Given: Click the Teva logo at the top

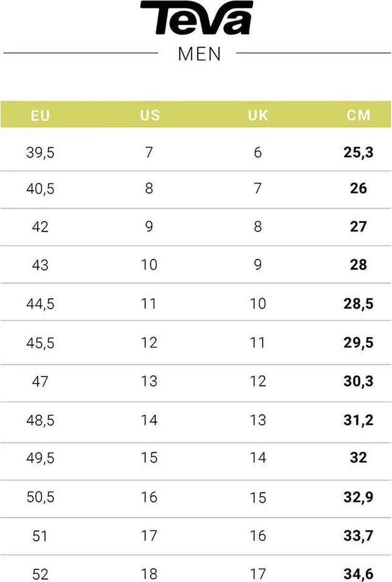Looking at the screenshot, I should [x=196, y=18].
